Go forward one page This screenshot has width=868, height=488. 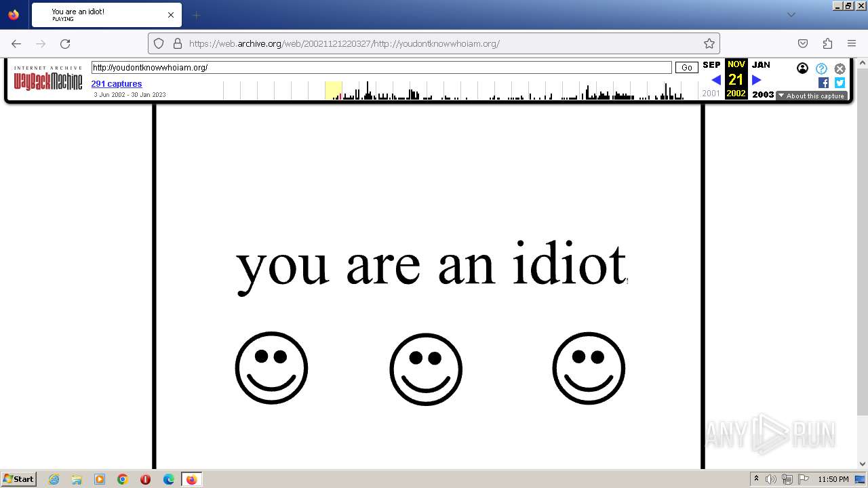point(41,43)
